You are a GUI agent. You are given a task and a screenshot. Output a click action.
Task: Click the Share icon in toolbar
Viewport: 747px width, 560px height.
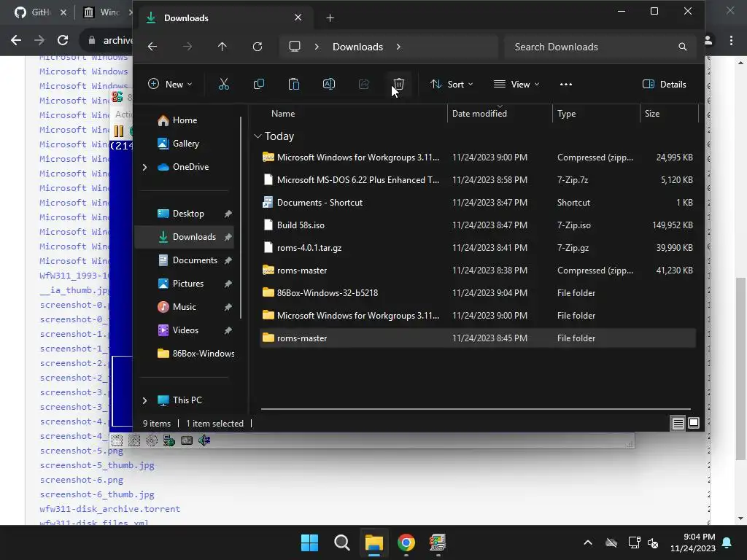364,85
